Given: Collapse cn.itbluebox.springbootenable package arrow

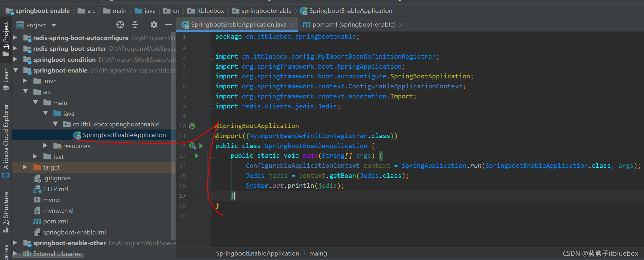Looking at the screenshot, I should pyautogui.click(x=55, y=124).
